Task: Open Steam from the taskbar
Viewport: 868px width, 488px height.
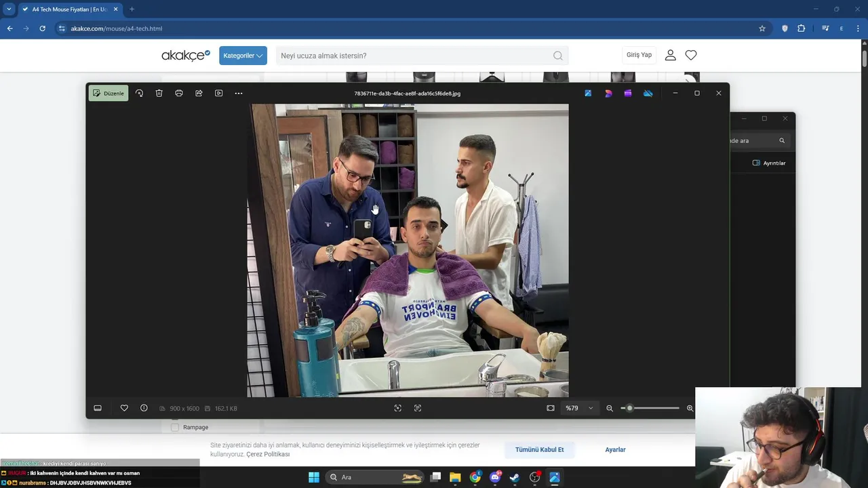Action: [515, 477]
